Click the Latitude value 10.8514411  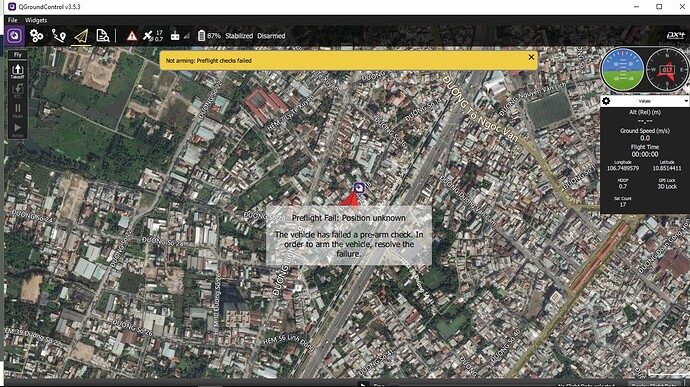667,168
